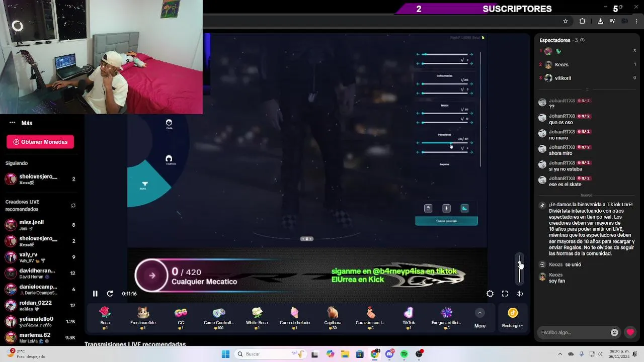The width and height of the screenshot is (644, 362).
Task: Pause the live stream playback
Action: pyautogui.click(x=95, y=294)
